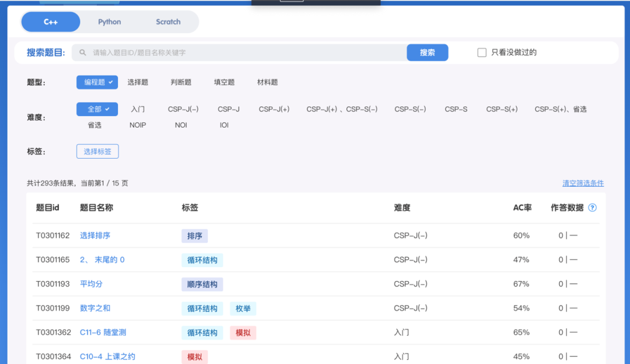Select 全部 difficulty filter
The image size is (630, 364).
tap(97, 109)
